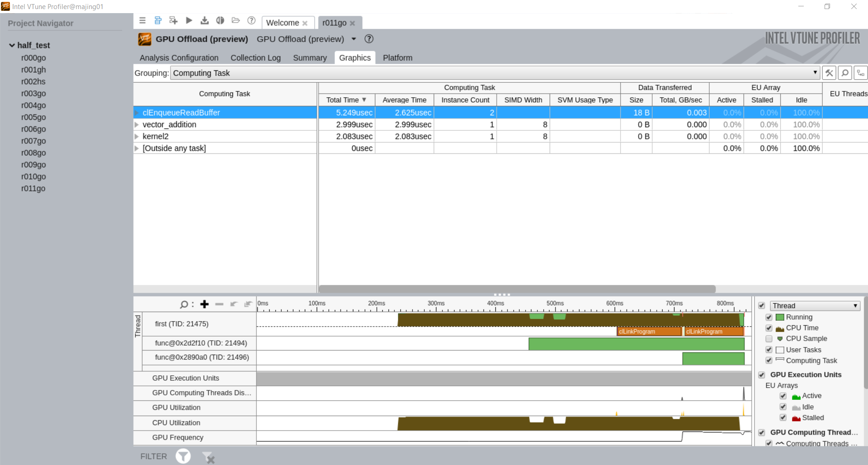Image resolution: width=868 pixels, height=465 pixels.
Task: Uncheck the EU Arrays Active checkbox
Action: pyautogui.click(x=783, y=396)
